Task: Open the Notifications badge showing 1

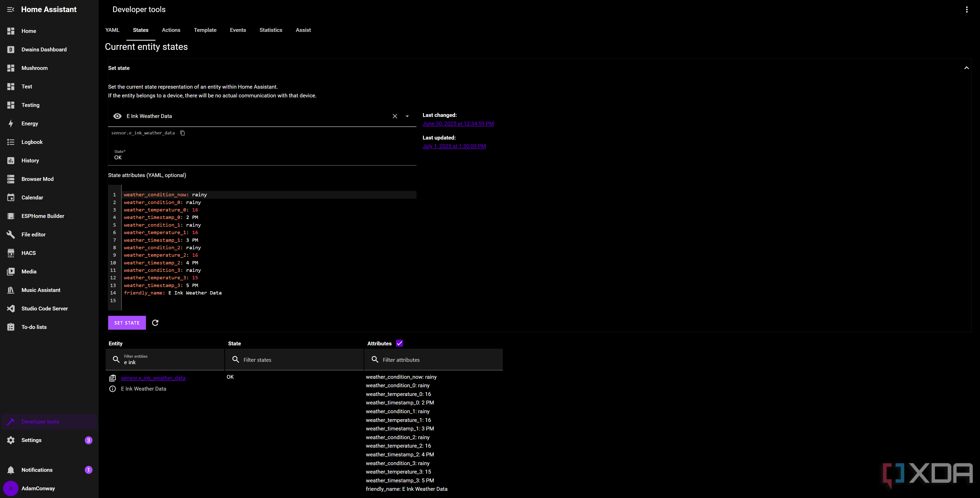Action: (x=89, y=470)
